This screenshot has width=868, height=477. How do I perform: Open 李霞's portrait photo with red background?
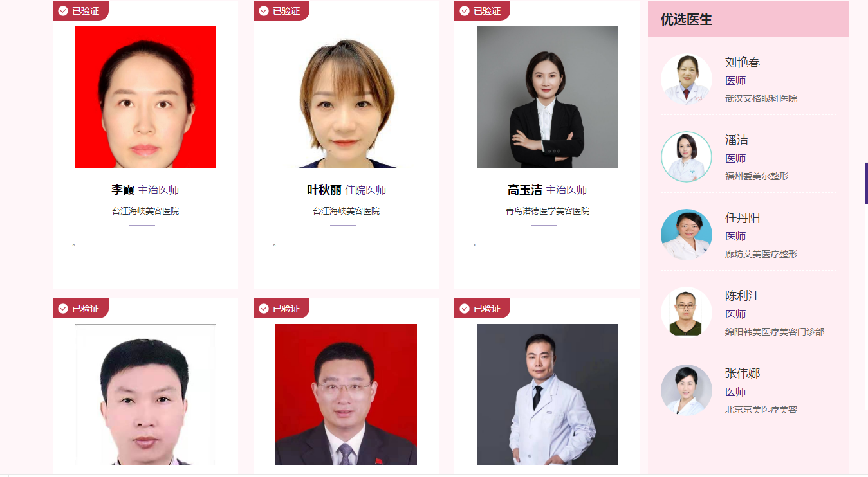[145, 97]
